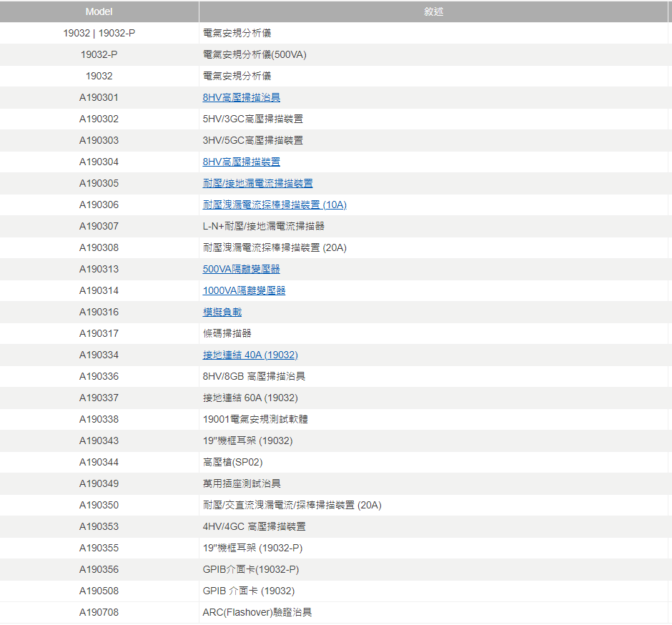672x625 pixels.
Task: Open the 耐壓洩漏電流探棒掃描裝置 (10A) link
Action: coord(275,205)
